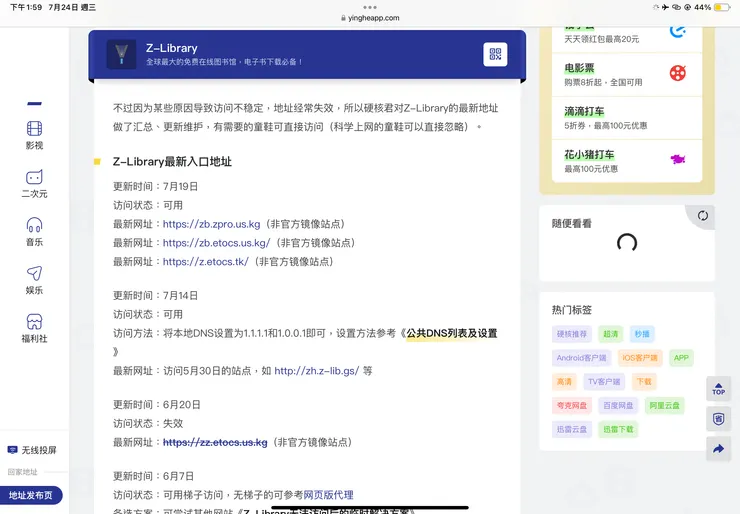Refresh the 随便看看 panel

703,216
